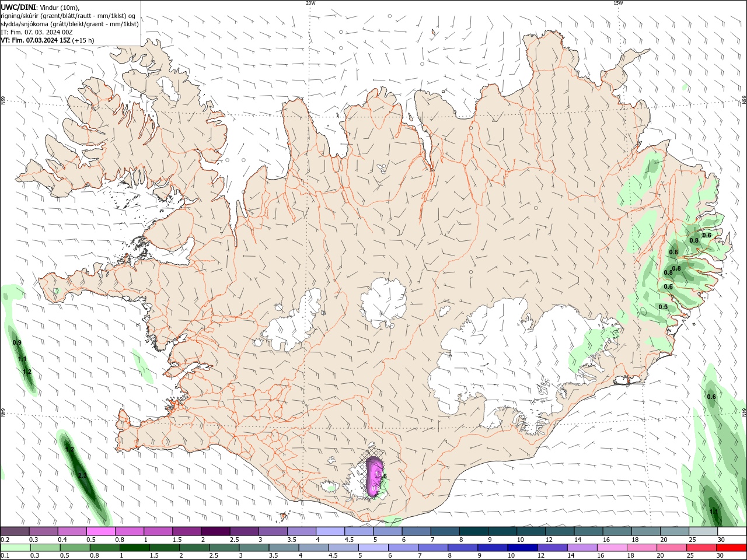Click the '2.3' precipitation value offshore southwest
The width and height of the screenshot is (747, 560).
(x=82, y=476)
